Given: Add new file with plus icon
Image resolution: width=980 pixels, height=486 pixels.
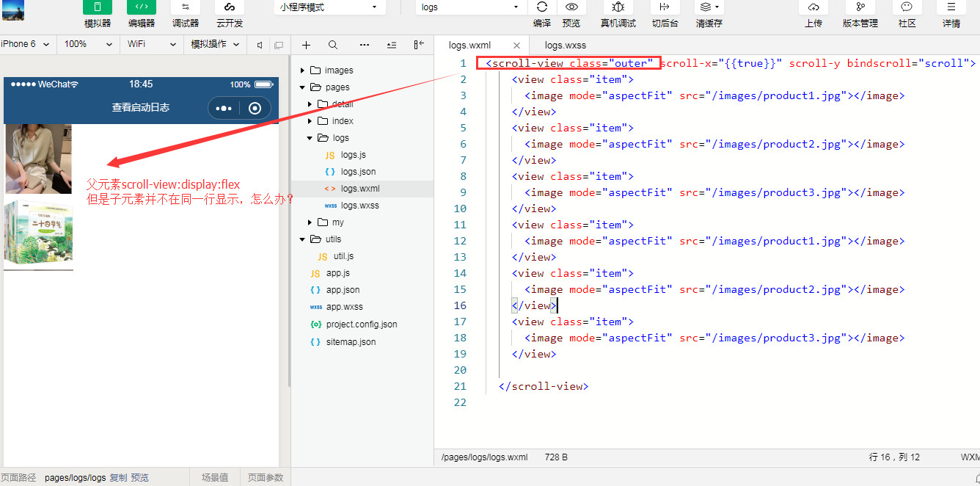Looking at the screenshot, I should pyautogui.click(x=307, y=45).
